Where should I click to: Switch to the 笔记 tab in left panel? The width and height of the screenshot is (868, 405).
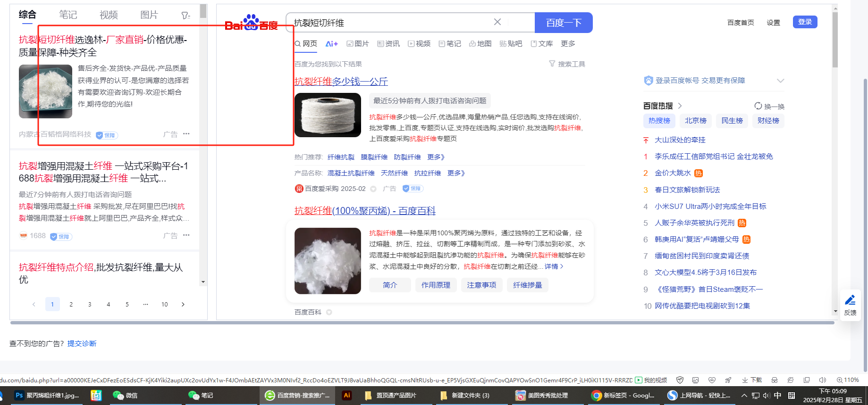tap(68, 15)
